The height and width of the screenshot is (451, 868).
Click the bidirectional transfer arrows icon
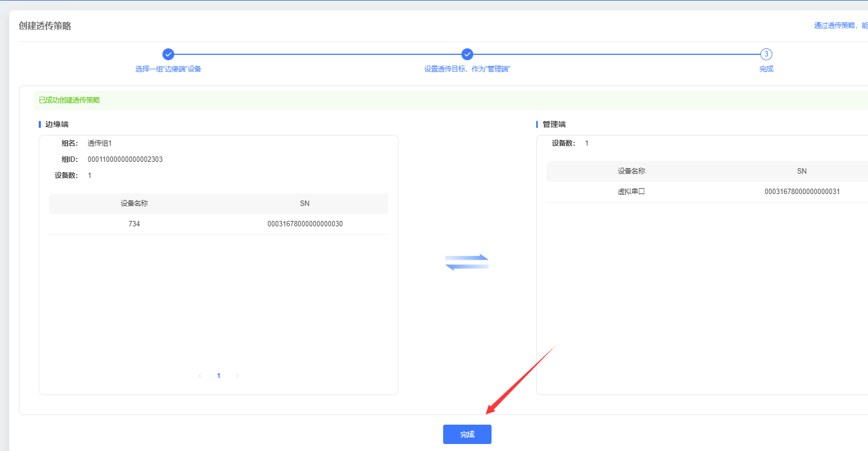tap(467, 262)
